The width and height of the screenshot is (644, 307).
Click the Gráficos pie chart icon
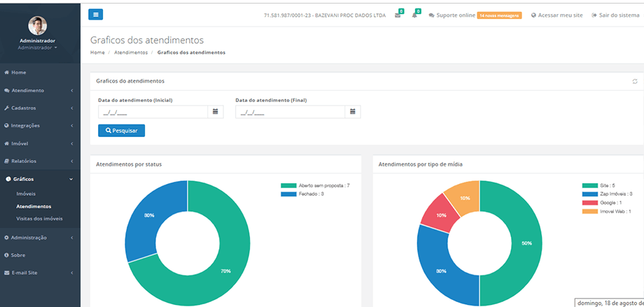[8, 179]
